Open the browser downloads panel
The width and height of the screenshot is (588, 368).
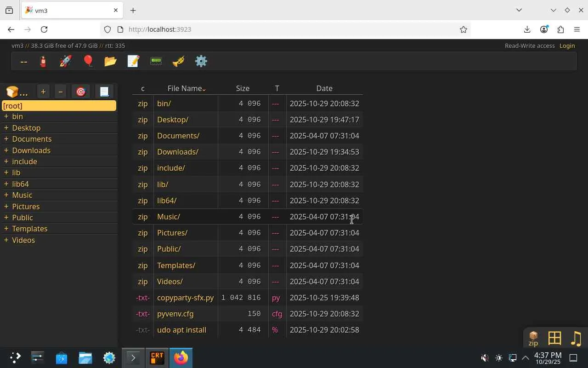point(527,29)
